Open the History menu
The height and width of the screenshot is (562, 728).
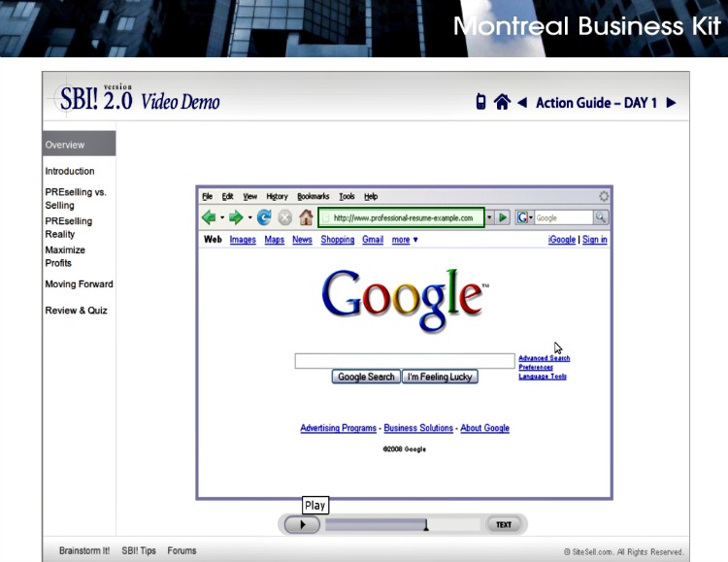click(278, 196)
